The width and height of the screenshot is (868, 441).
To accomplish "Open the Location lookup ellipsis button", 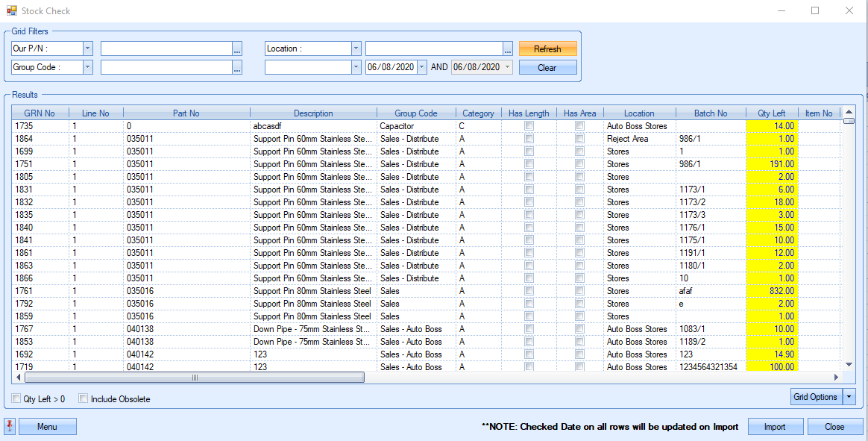I will (x=508, y=49).
